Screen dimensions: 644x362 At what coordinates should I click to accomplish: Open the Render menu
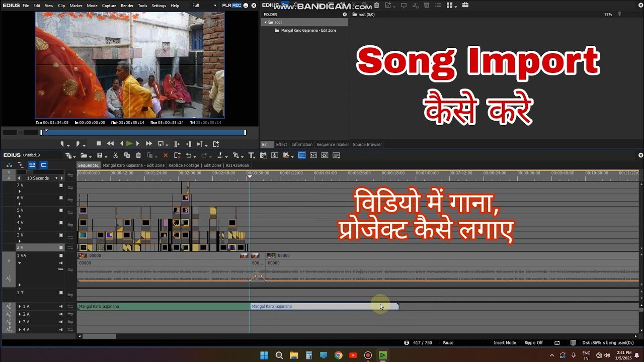pos(127,6)
